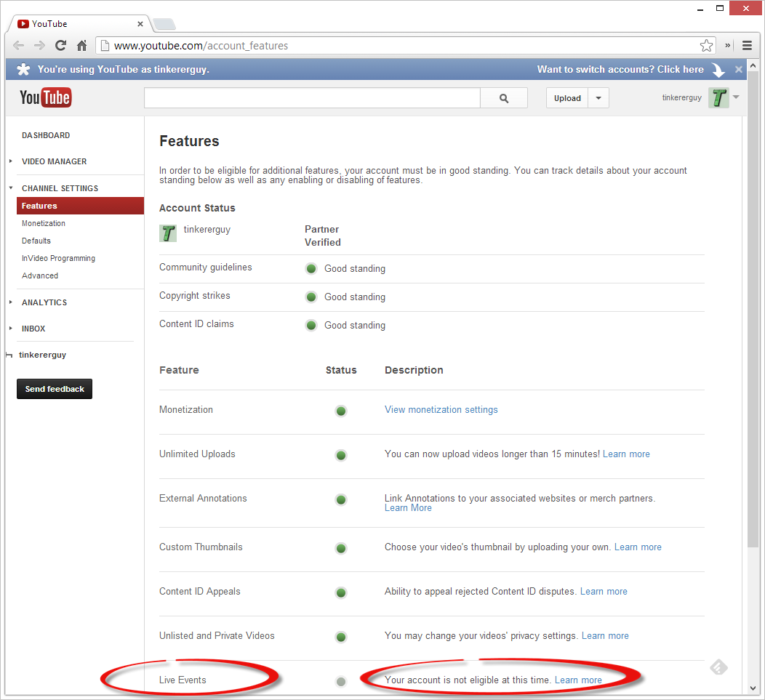
Task: Click tinkererguy channel link in sidebar
Action: [42, 355]
